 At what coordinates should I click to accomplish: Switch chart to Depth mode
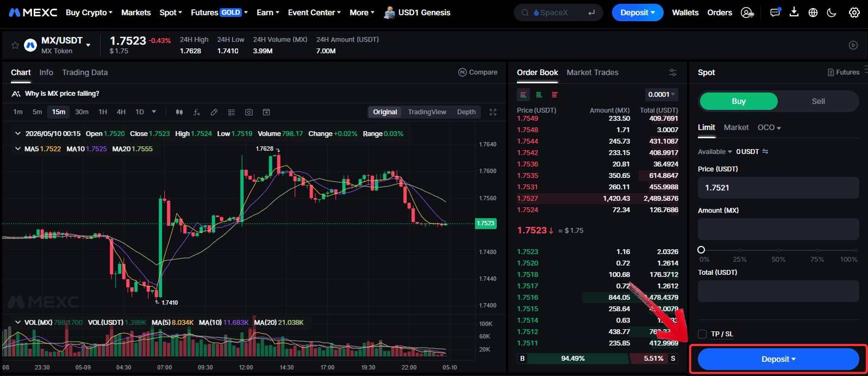click(x=466, y=112)
